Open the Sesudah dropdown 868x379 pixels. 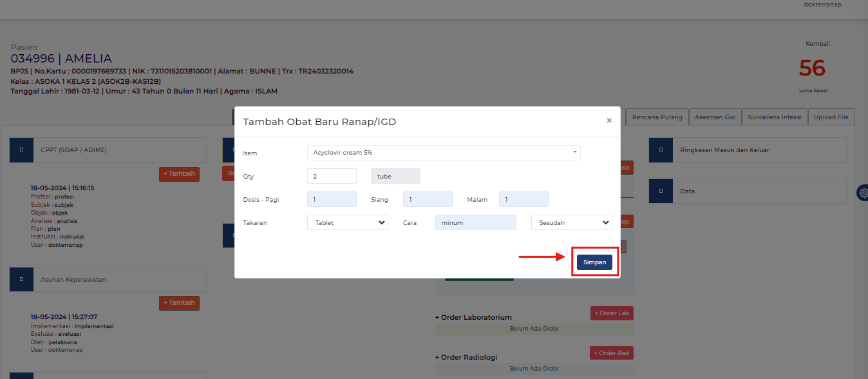pyautogui.click(x=571, y=222)
